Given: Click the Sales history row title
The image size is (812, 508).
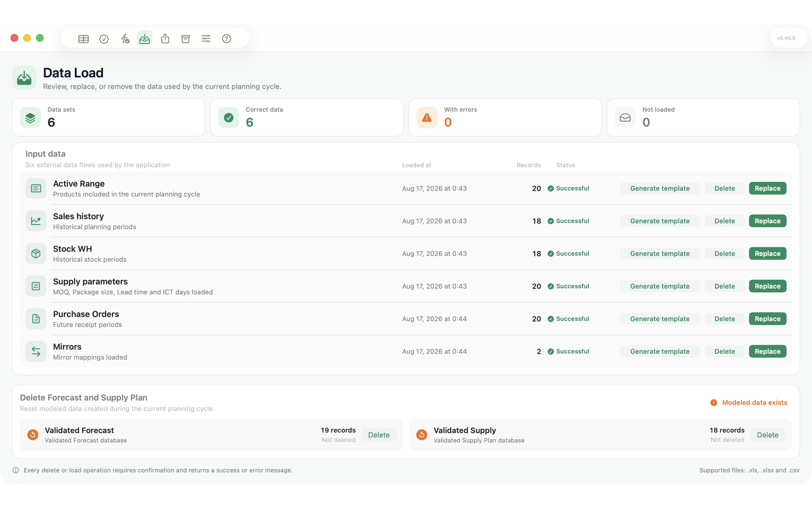Looking at the screenshot, I should pyautogui.click(x=79, y=216).
